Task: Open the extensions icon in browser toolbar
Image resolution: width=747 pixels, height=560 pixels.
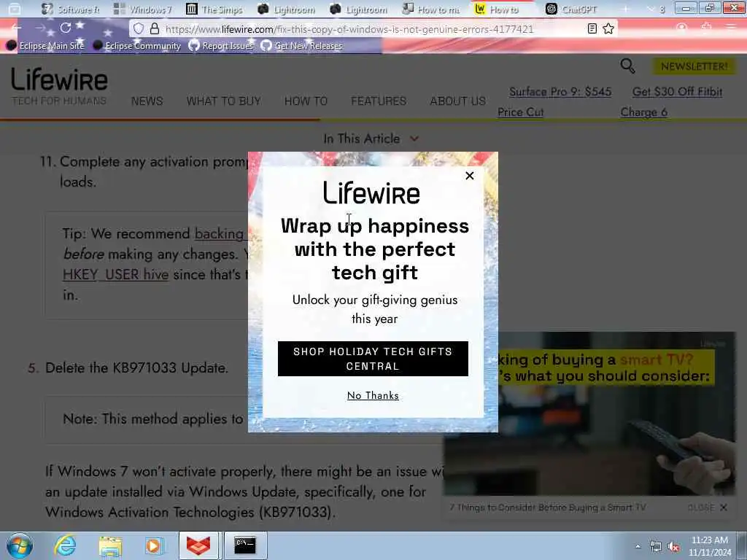Action: coord(706,28)
